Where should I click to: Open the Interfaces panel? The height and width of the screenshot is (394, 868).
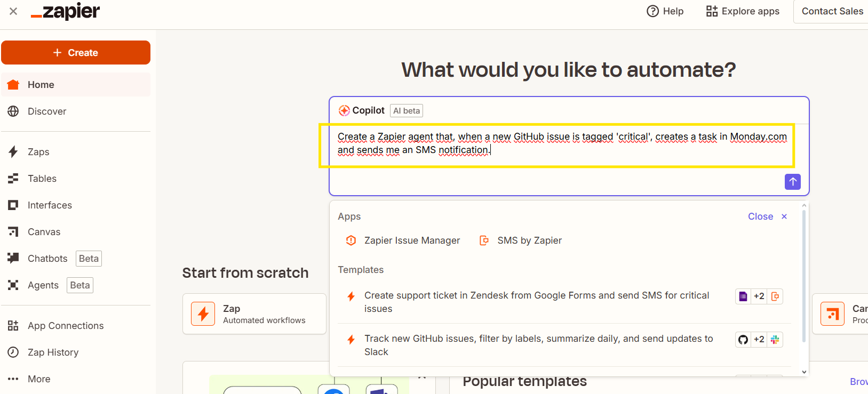pos(50,205)
